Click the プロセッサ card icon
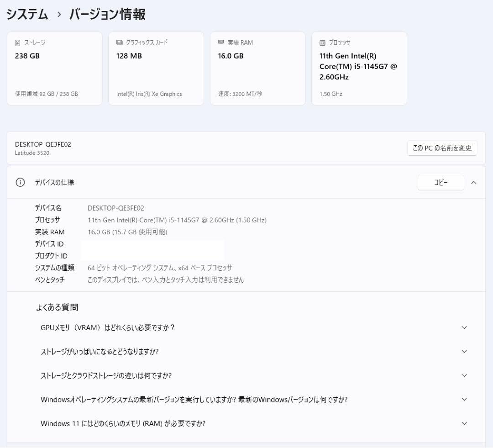The height and width of the screenshot is (448, 493). (x=322, y=42)
